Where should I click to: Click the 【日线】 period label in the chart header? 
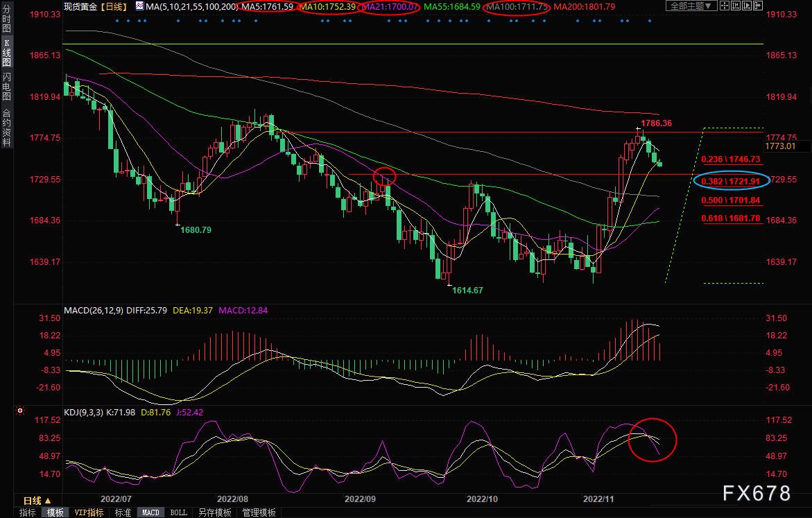(x=113, y=6)
